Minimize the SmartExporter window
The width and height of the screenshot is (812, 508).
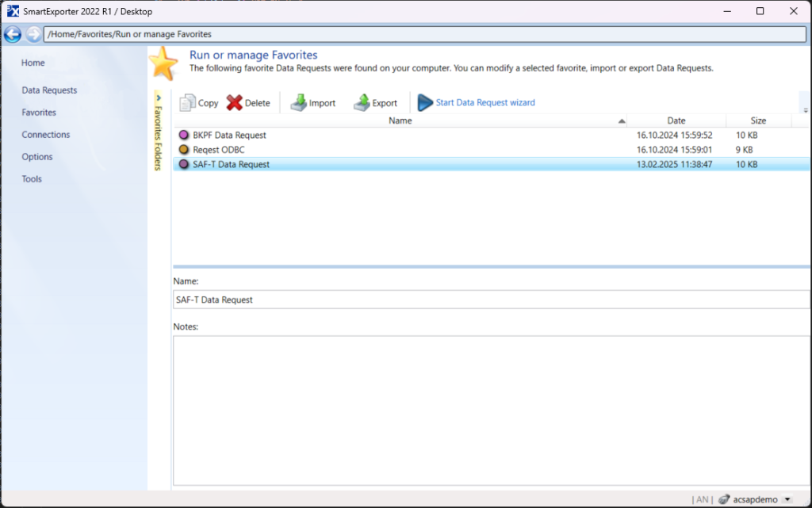click(727, 11)
